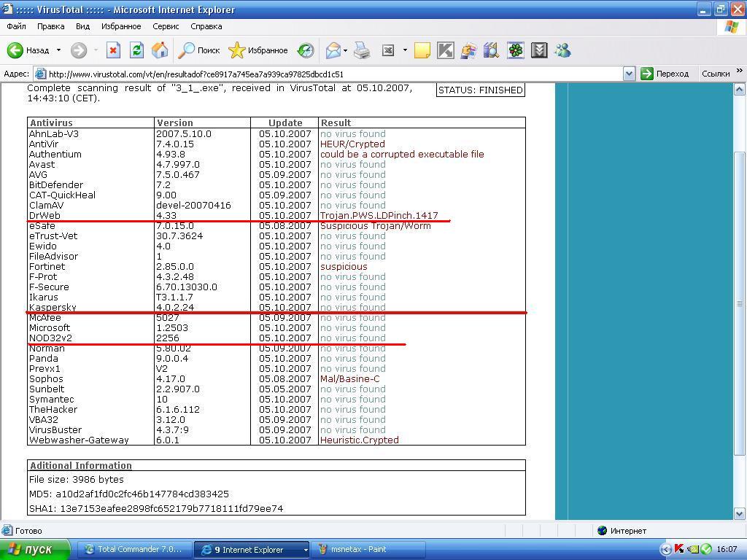
Task: Click the vertical scrollbar up arrow
Action: coord(740,89)
